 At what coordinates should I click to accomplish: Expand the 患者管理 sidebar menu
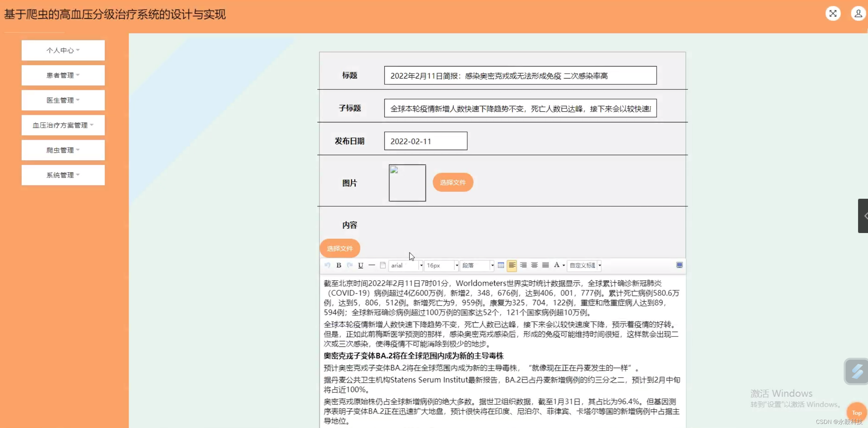point(63,75)
